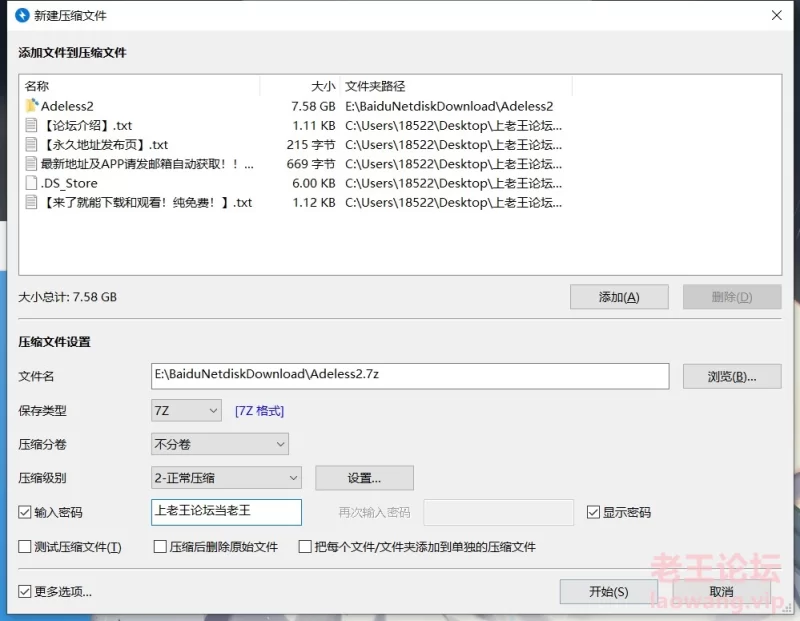Click the 删除(D) button

point(732,296)
